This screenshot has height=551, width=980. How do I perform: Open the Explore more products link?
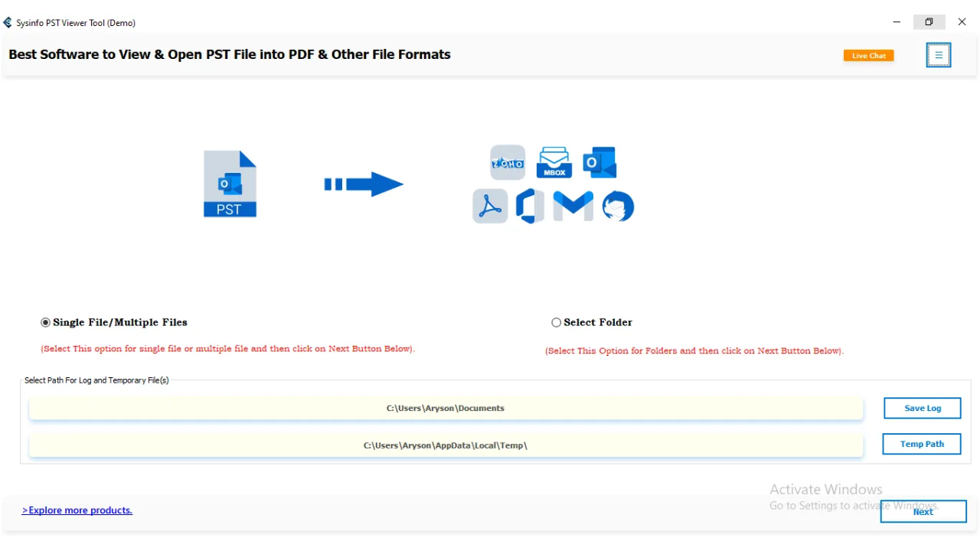pos(77,510)
